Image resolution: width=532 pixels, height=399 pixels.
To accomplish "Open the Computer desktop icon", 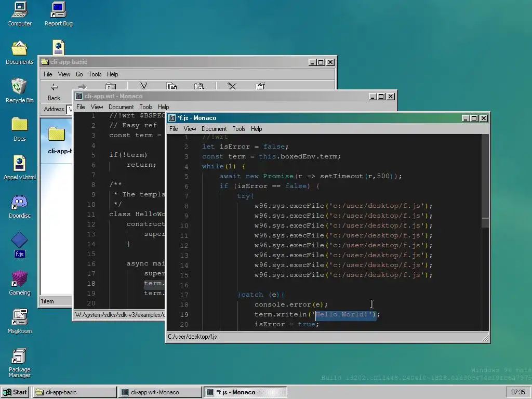I will [x=19, y=14].
